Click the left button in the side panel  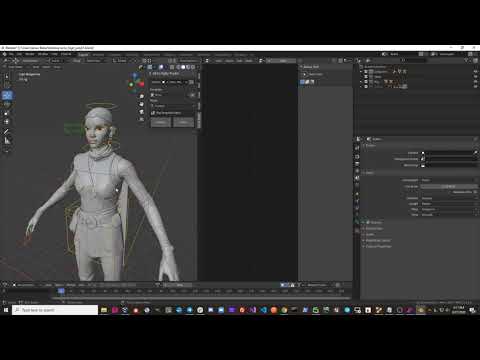pos(161,122)
